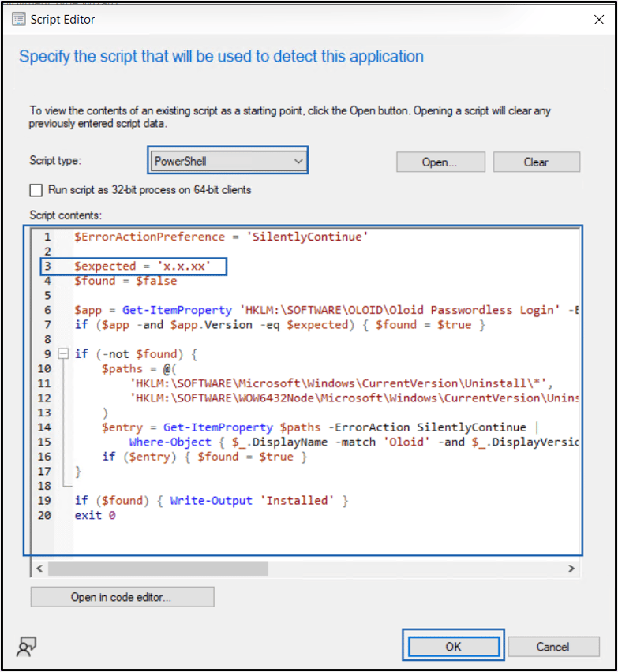Click the 'if (-not $found) {' line

[136, 354]
